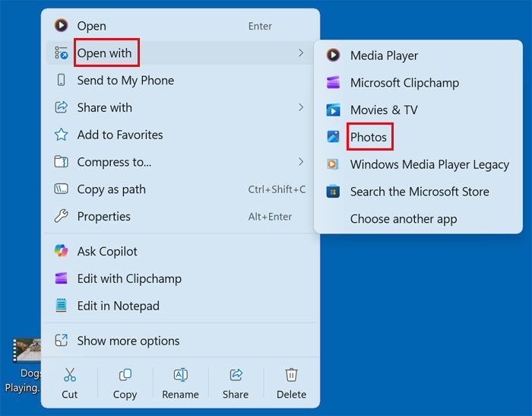This screenshot has height=416, width=532.
Task: Click the Copy label in bottom bar
Action: pos(125,395)
